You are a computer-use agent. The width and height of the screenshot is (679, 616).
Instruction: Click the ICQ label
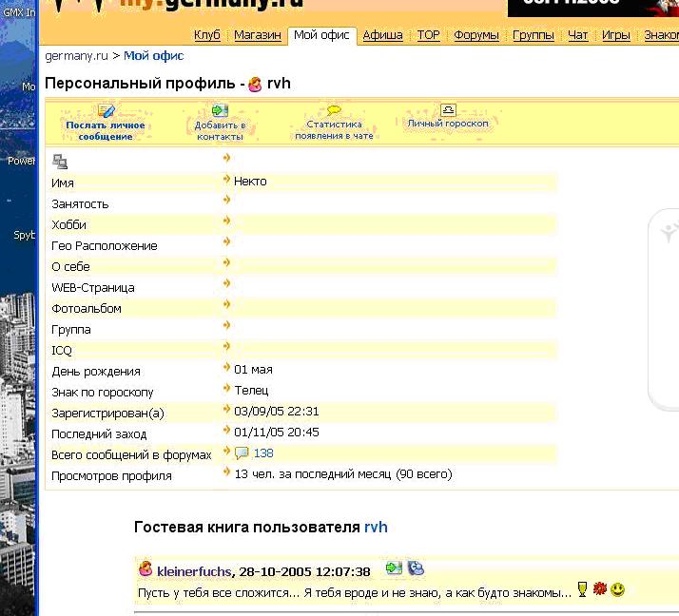(62, 351)
